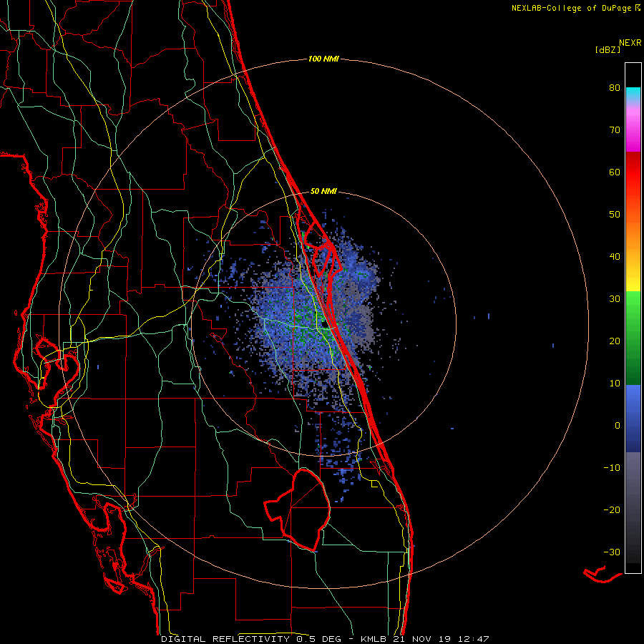
Task: Click the [dBZ] units label
Action: point(608,50)
